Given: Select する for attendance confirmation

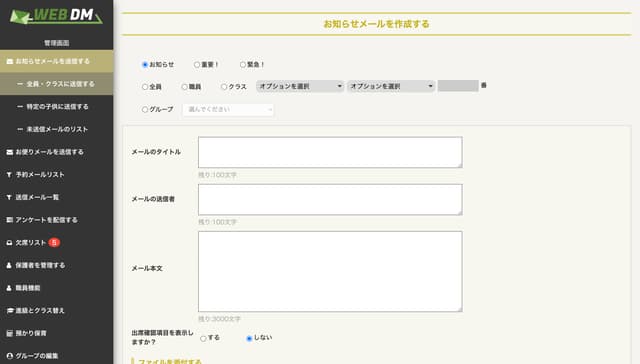Looking at the screenshot, I should (203, 338).
